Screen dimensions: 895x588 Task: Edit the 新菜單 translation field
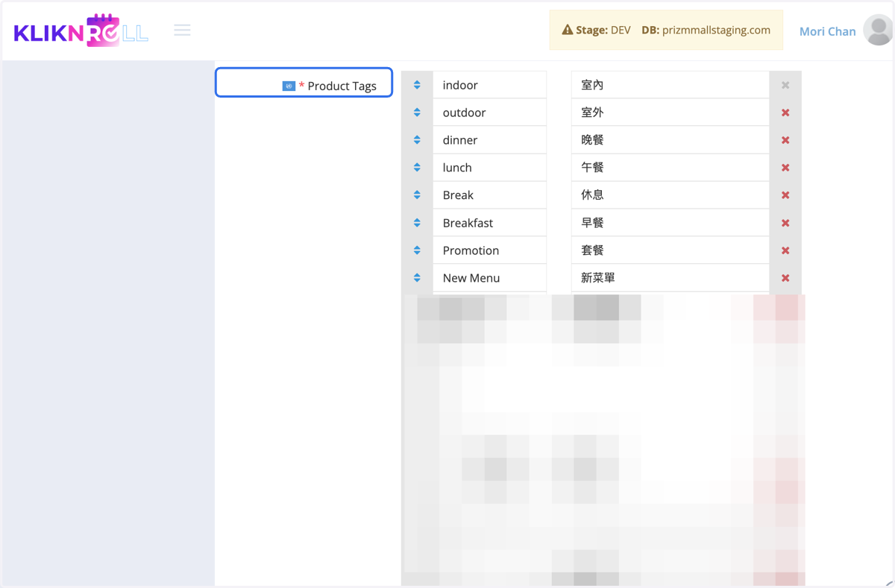pos(671,278)
